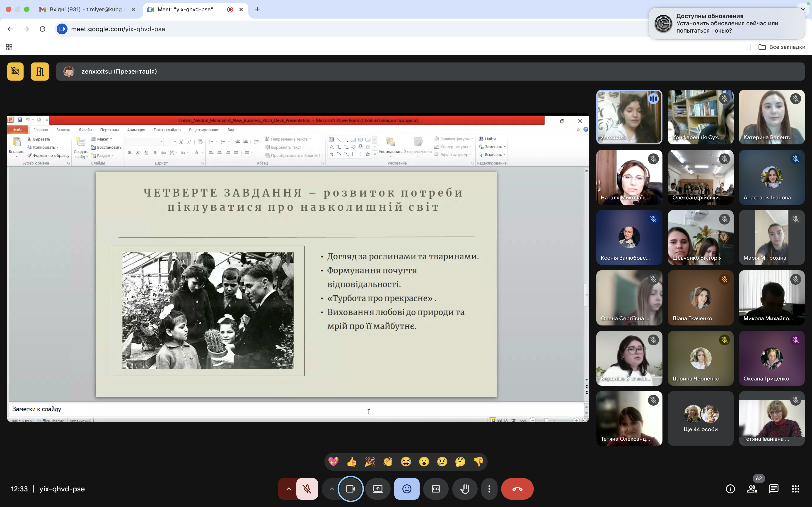Show the participants list icon
The width and height of the screenshot is (812, 507).
pyautogui.click(x=752, y=489)
